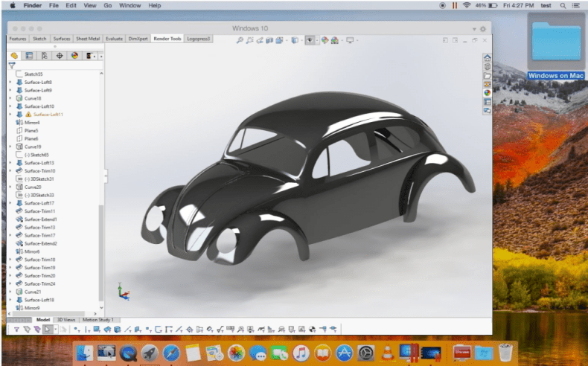Open the Finder menu in menu bar
Image resolution: width=588 pixels, height=366 pixels.
[33, 5]
